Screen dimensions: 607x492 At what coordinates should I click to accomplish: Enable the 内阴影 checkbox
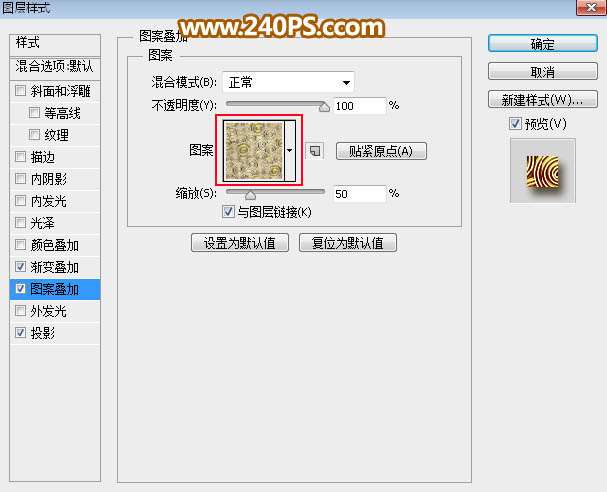click(x=20, y=179)
